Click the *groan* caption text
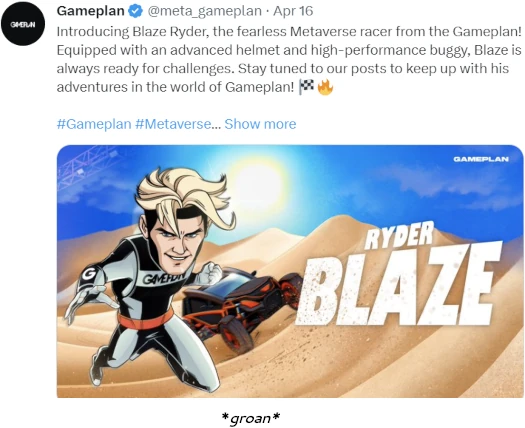Image resolution: width=525 pixels, height=428 pixels. (251, 418)
